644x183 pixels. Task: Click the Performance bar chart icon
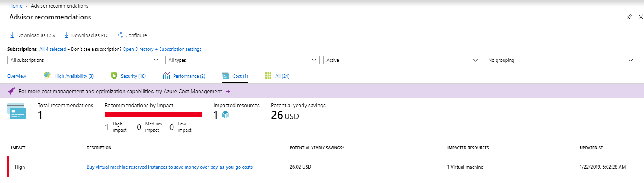tap(166, 75)
